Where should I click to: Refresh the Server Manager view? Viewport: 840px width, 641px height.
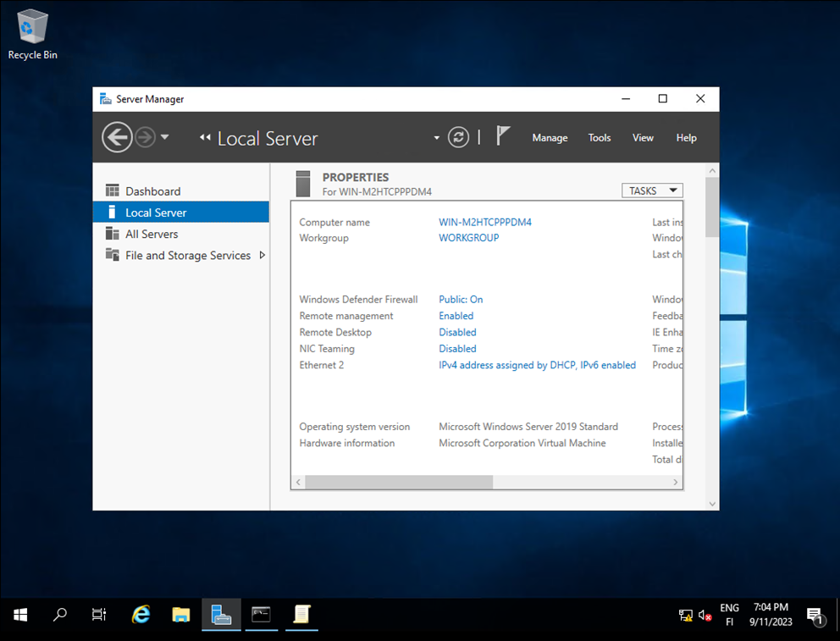(x=458, y=136)
